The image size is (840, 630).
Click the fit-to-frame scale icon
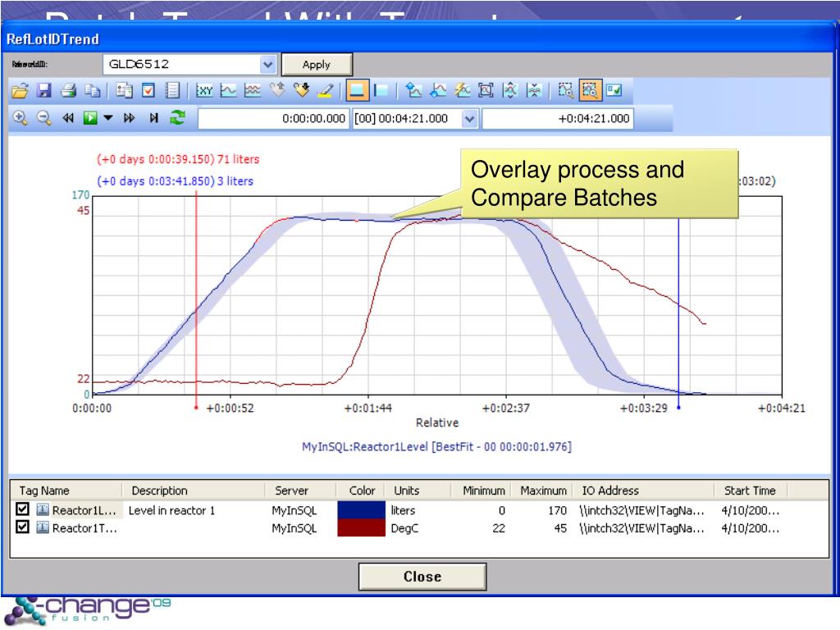click(486, 90)
